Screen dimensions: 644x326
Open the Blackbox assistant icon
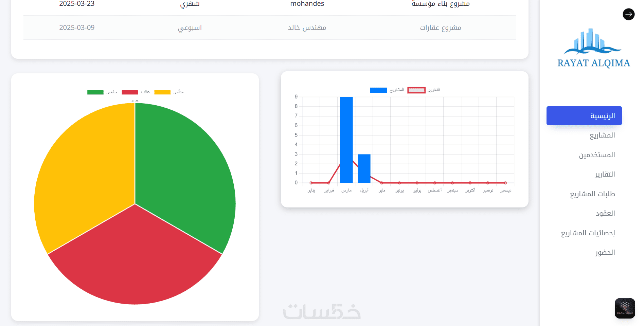tap(625, 308)
